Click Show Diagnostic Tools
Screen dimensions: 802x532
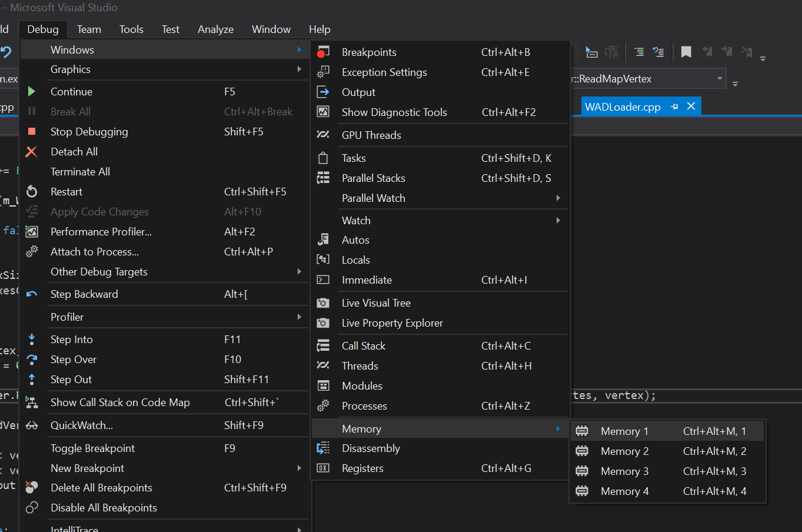pyautogui.click(x=394, y=112)
